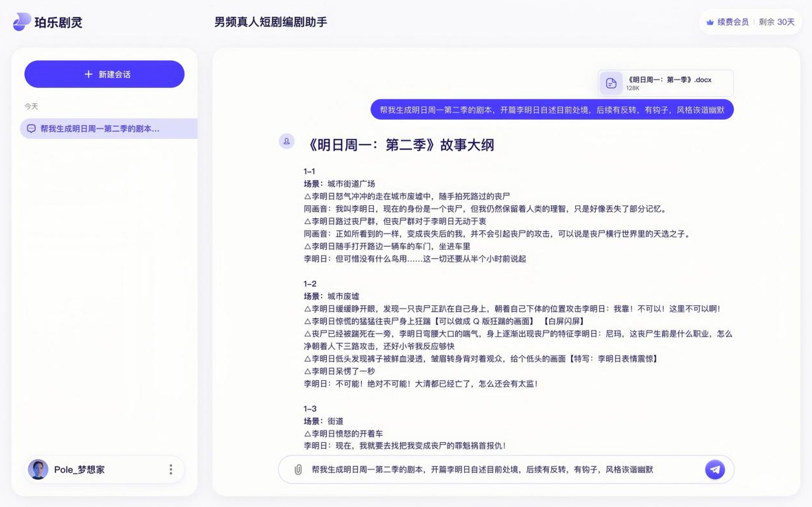This screenshot has height=507, width=812.
Task: Click the Pole_梦想家 username
Action: 79,470
